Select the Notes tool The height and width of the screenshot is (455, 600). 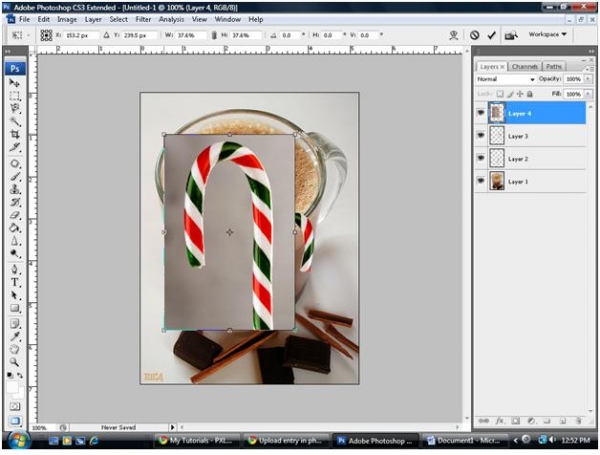pyautogui.click(x=15, y=324)
